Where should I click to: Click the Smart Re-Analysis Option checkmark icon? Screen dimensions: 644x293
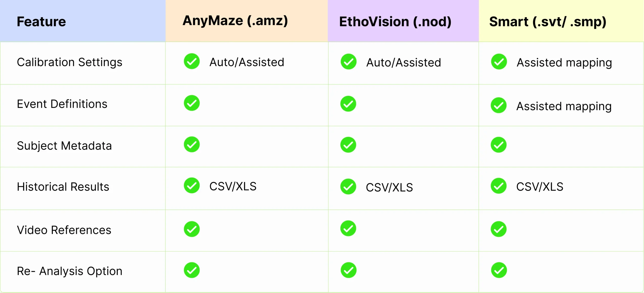[x=499, y=270]
